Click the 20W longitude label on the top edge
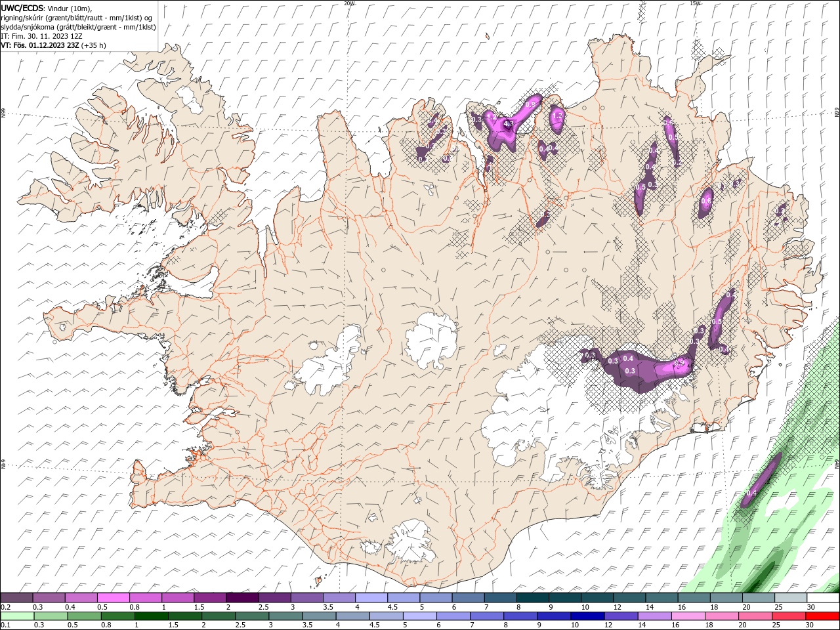This screenshot has height=630, width=840. [349, 3]
